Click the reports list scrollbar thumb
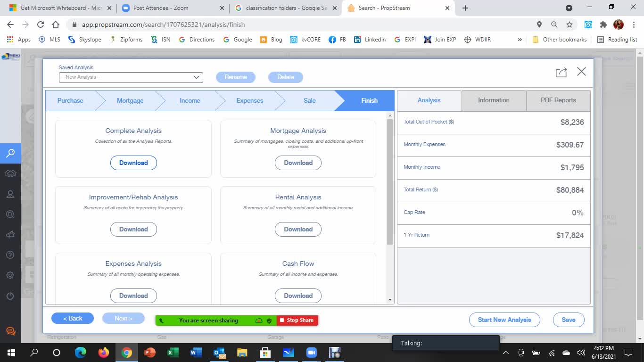Image resolution: width=644 pixels, height=362 pixels. tap(390, 181)
